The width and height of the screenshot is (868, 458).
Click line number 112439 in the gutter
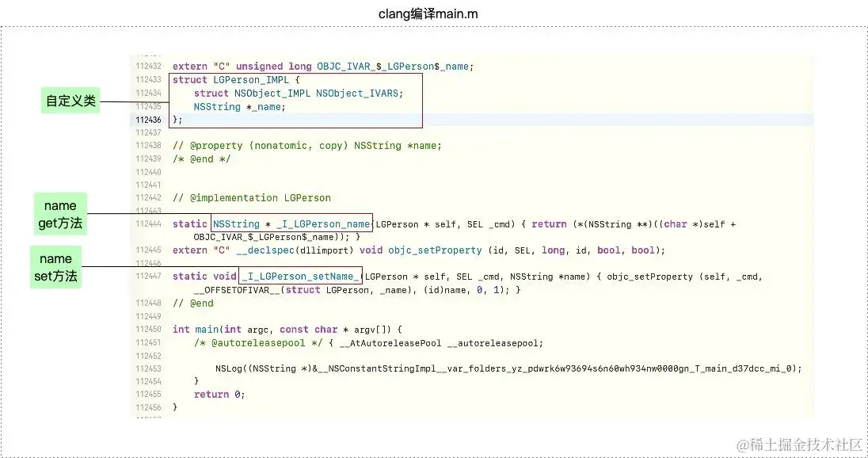tap(148, 158)
